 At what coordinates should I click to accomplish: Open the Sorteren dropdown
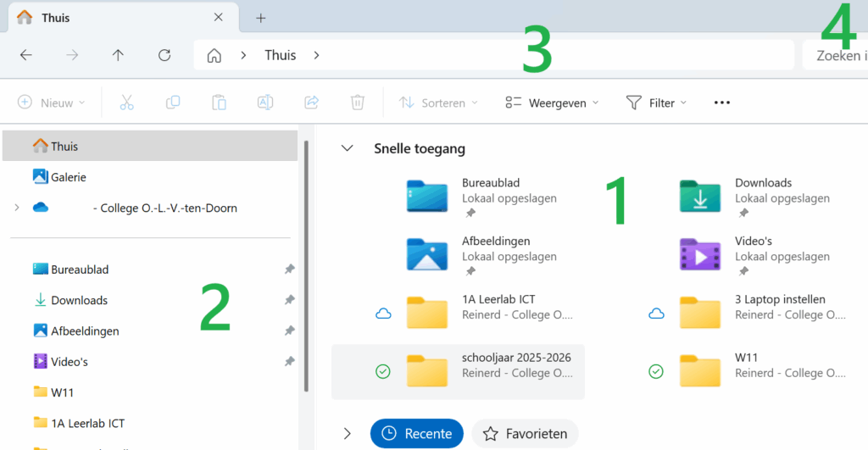coord(438,103)
